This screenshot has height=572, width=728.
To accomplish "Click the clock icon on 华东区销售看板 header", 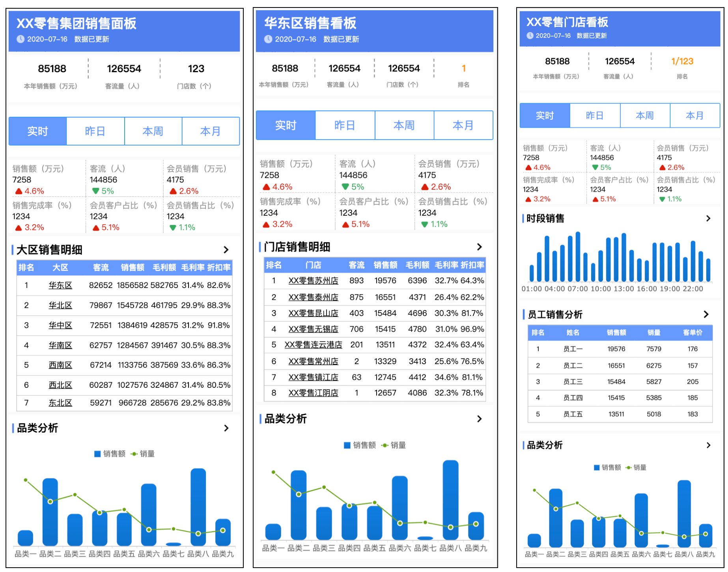I will (269, 39).
